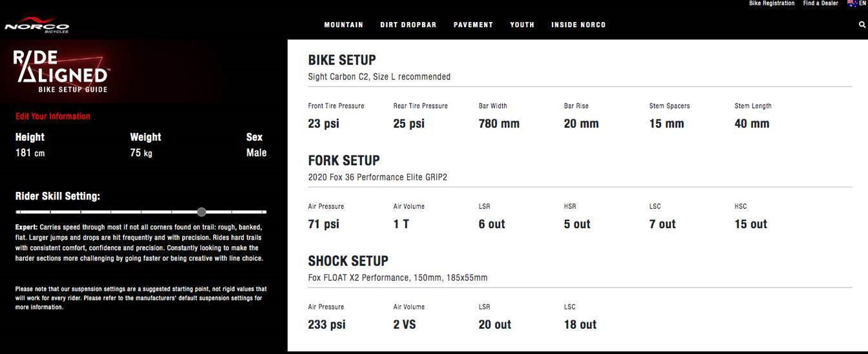Click the Find a Dealer link
The width and height of the screenshot is (868, 354).
(x=820, y=3)
